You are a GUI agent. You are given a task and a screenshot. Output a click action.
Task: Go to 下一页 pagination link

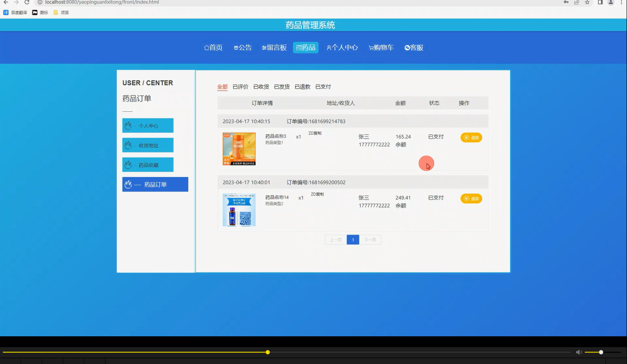370,239
